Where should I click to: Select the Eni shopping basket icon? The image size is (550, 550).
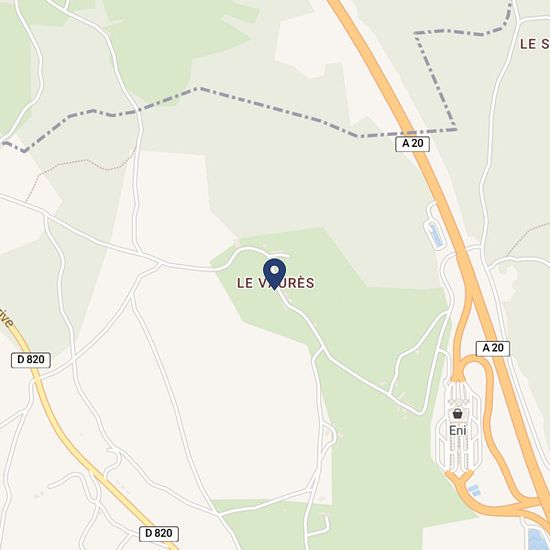[457, 414]
